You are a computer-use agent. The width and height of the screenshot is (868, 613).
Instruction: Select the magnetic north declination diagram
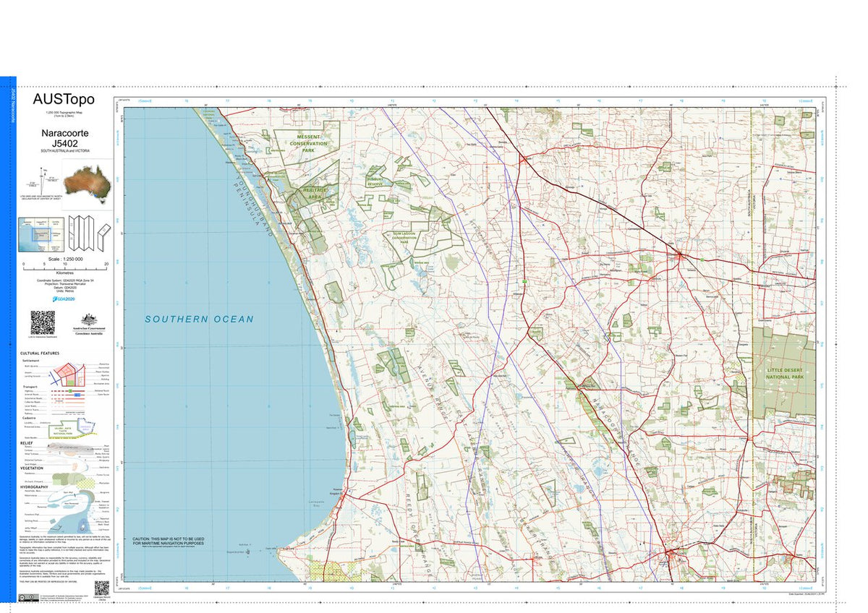click(41, 181)
